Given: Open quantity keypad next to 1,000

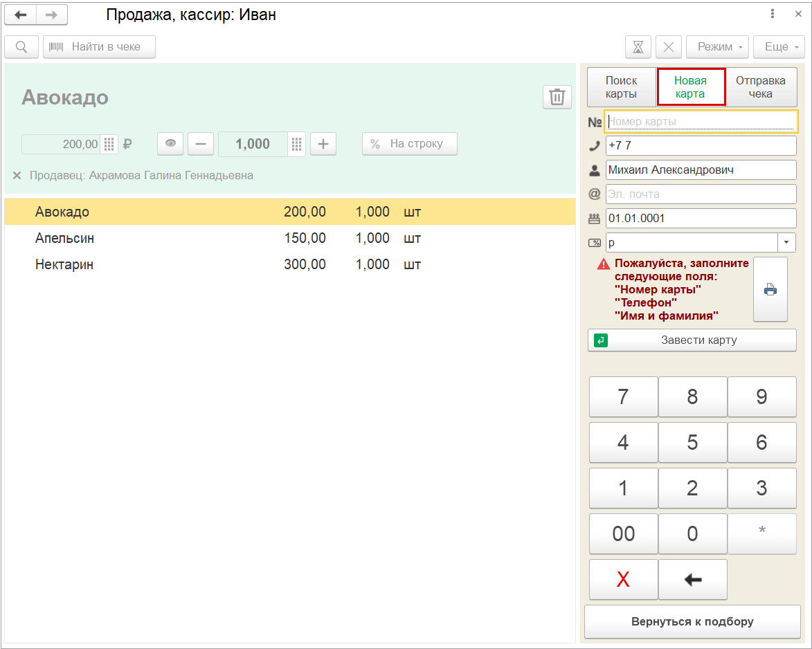Looking at the screenshot, I should pos(296,144).
